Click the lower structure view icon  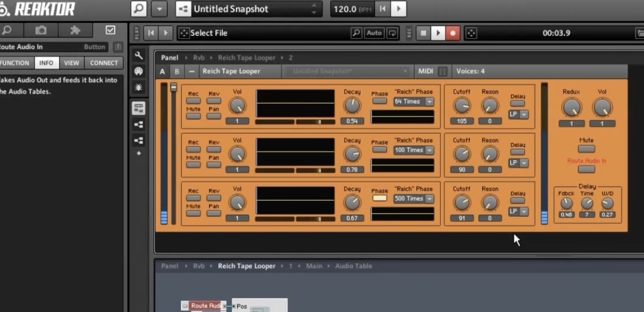[x=139, y=140]
